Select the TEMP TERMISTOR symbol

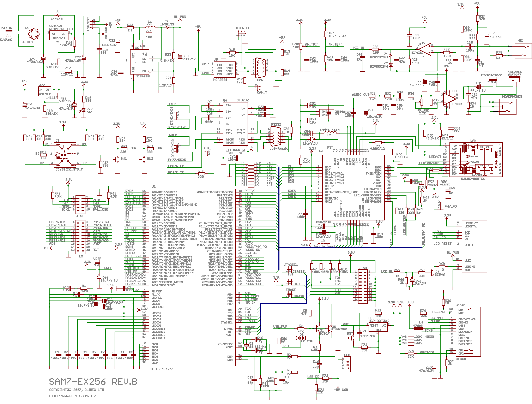(x=325, y=34)
